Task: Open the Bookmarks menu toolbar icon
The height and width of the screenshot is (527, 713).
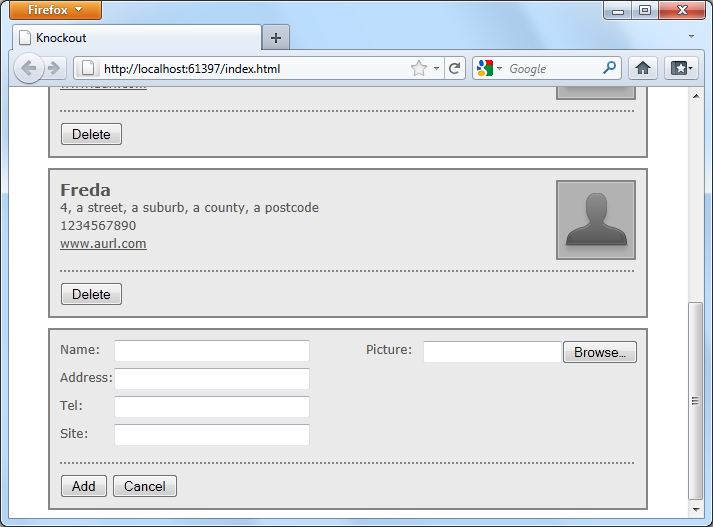Action: point(681,69)
